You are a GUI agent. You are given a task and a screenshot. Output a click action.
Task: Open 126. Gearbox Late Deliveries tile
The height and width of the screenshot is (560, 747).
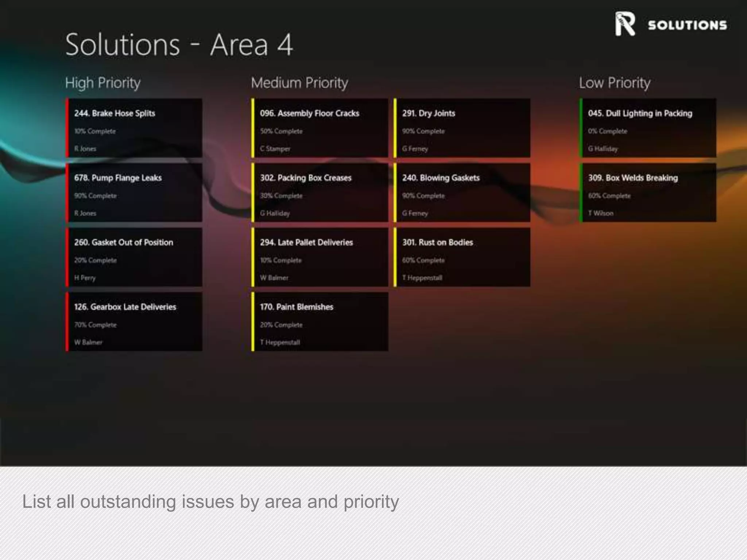click(134, 322)
